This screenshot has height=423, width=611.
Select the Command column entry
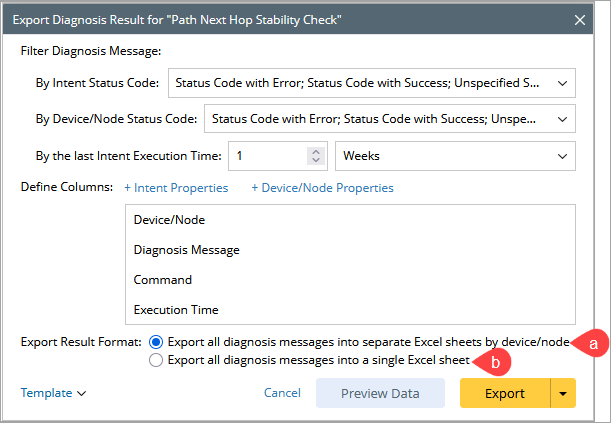(162, 280)
